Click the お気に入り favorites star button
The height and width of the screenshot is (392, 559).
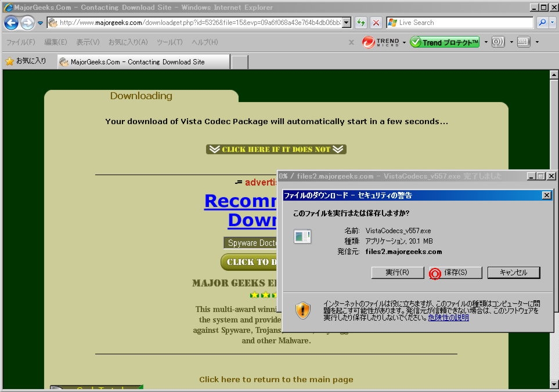26,61
